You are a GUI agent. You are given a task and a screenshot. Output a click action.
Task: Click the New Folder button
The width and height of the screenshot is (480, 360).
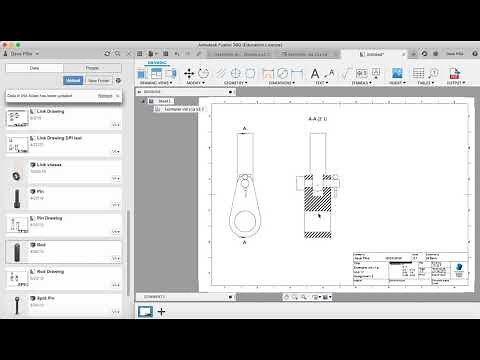point(99,80)
